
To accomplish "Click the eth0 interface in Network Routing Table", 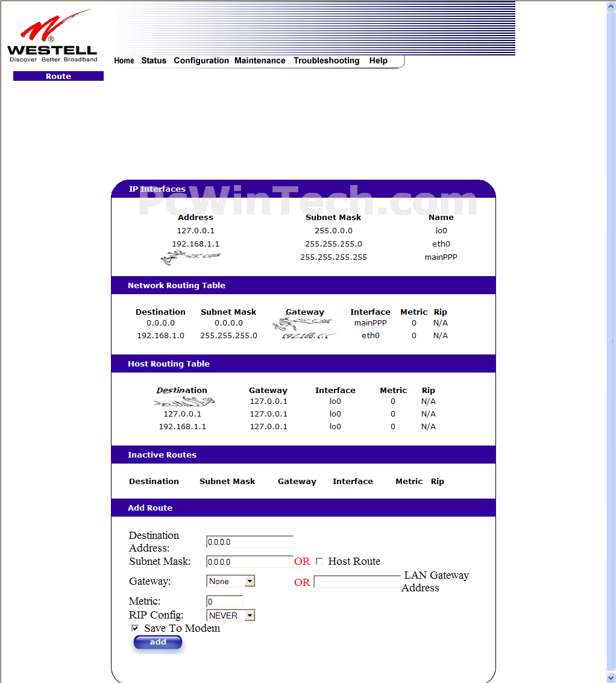I will click(370, 336).
